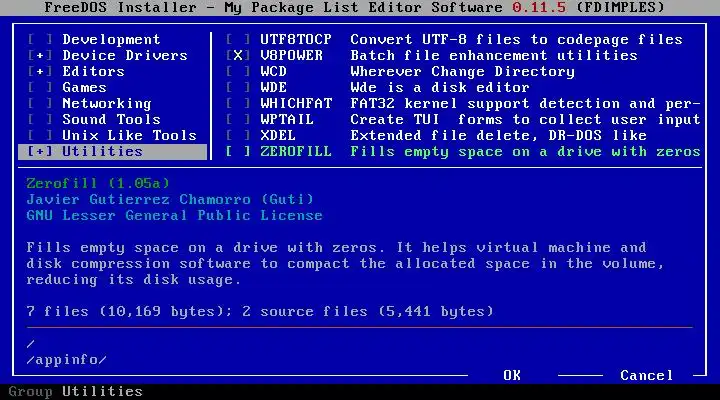Viewport: 720px width, 400px height.
Task: Click the '/appinfo/' path entry
Action: pyautogui.click(x=67, y=360)
